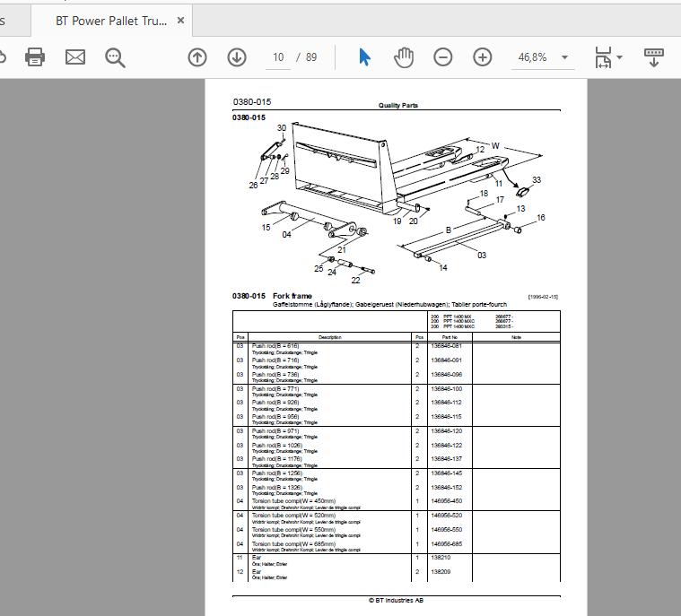This screenshot has width=681, height=616.
Task: Open the find text magnifier tool
Action: click(x=115, y=57)
